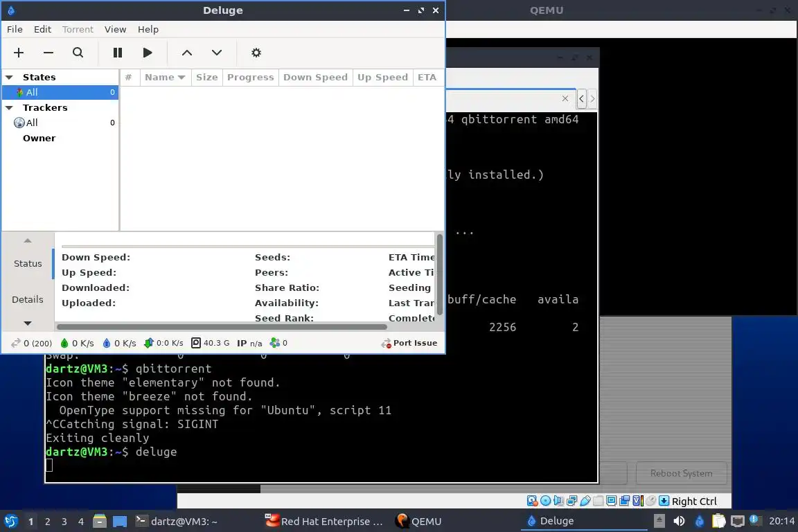
Task: Click next tab arrow in background window
Action: (592, 99)
